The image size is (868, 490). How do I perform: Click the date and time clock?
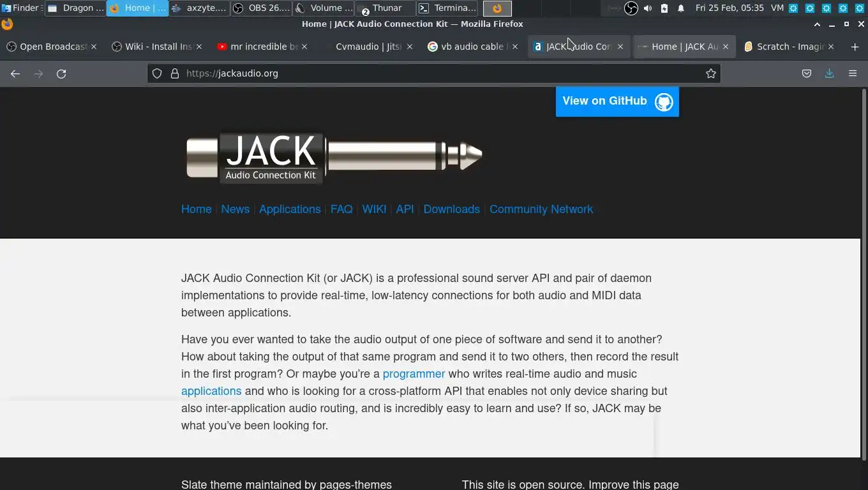[x=730, y=8]
